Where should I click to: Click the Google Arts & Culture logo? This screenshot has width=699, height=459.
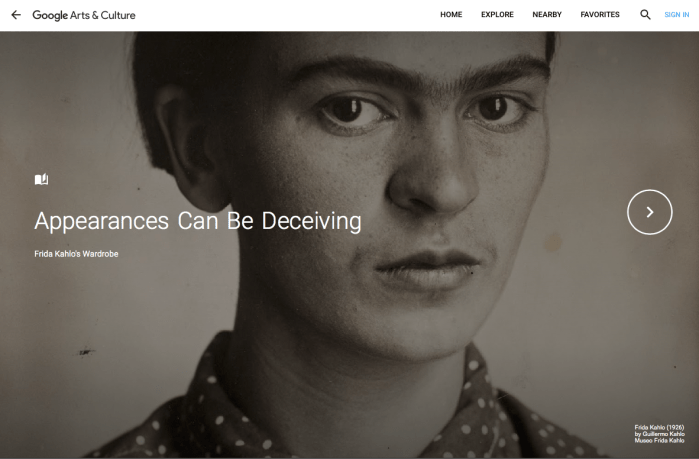[x=84, y=15]
